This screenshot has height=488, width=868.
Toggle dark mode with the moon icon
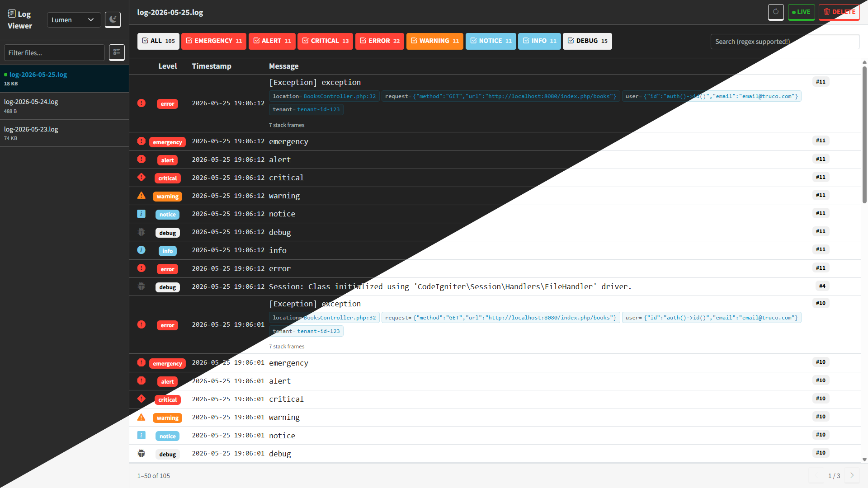[113, 19]
